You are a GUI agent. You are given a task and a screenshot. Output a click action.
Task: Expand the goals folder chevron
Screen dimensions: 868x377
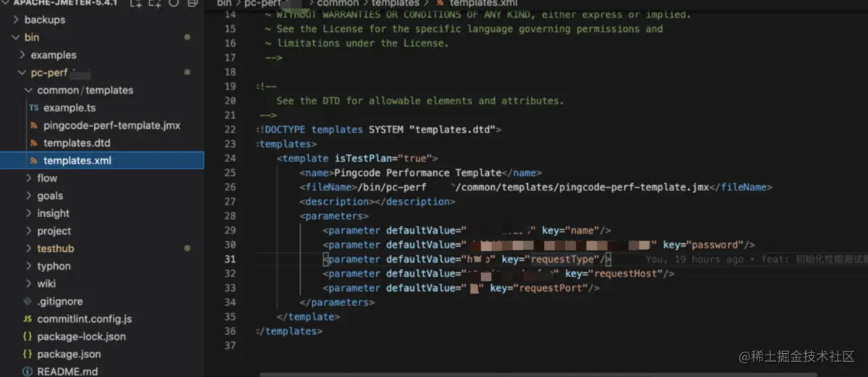29,196
